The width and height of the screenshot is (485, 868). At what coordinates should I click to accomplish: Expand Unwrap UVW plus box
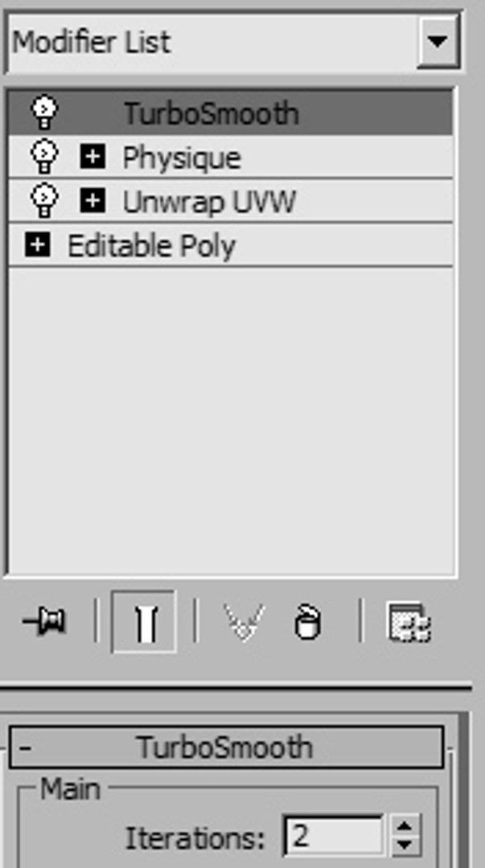tap(92, 200)
